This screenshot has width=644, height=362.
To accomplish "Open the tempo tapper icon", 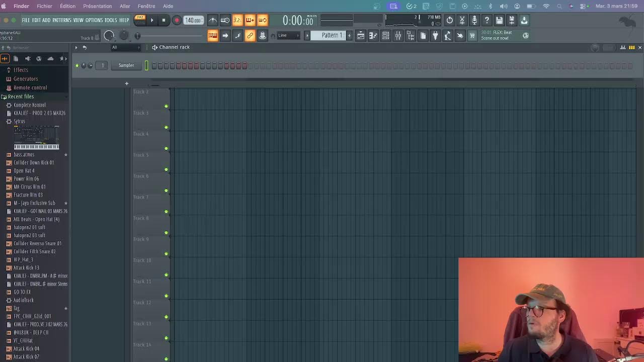I will [x=447, y=35].
